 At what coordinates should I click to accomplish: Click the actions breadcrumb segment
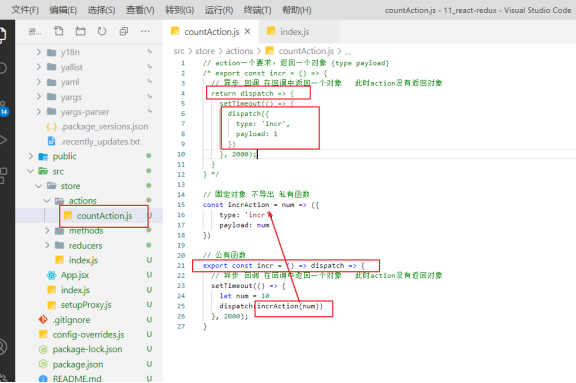(239, 51)
